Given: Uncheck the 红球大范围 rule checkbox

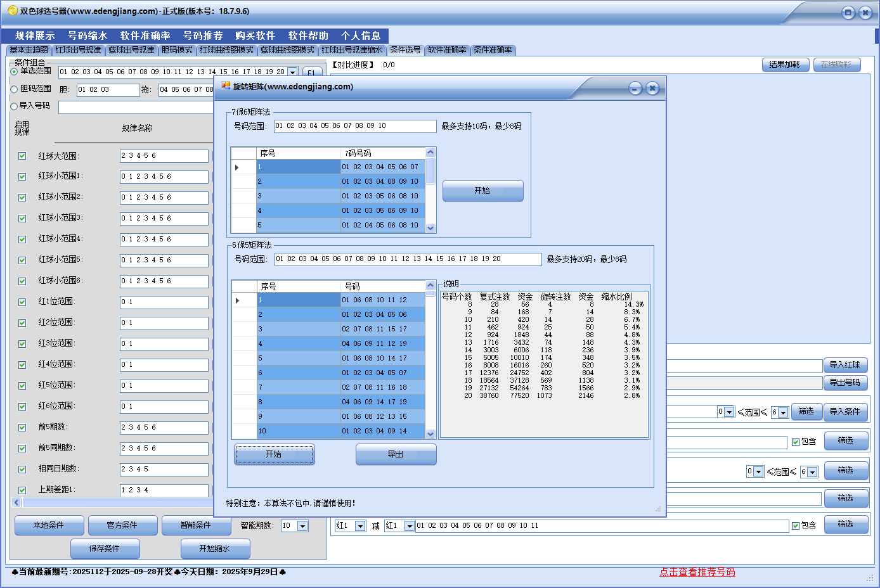Looking at the screenshot, I should [x=22, y=156].
